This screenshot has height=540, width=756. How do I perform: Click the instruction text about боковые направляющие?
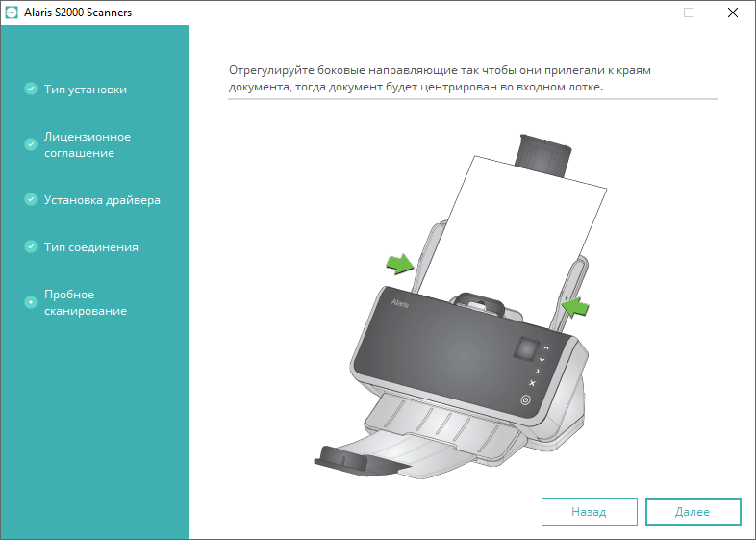[x=440, y=78]
